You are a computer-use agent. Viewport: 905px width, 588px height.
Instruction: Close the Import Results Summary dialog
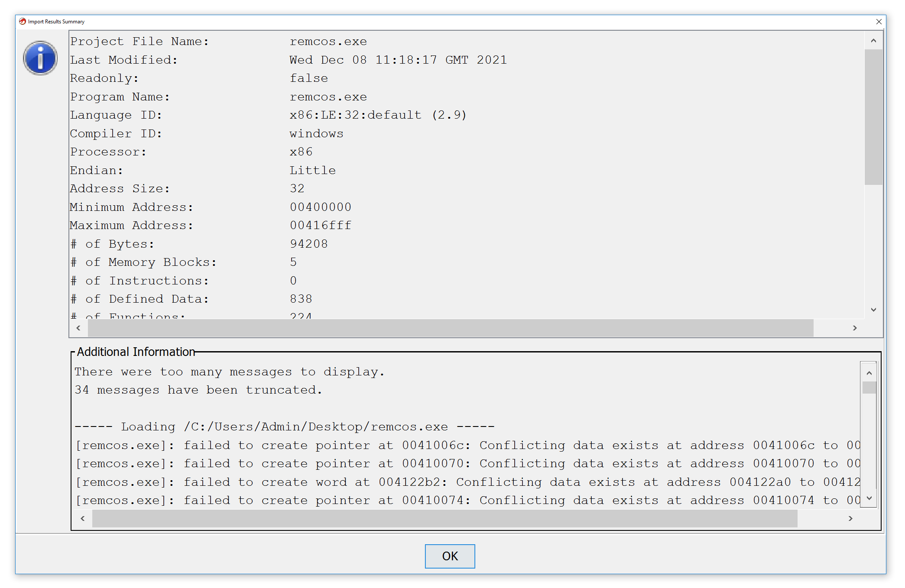[879, 22]
